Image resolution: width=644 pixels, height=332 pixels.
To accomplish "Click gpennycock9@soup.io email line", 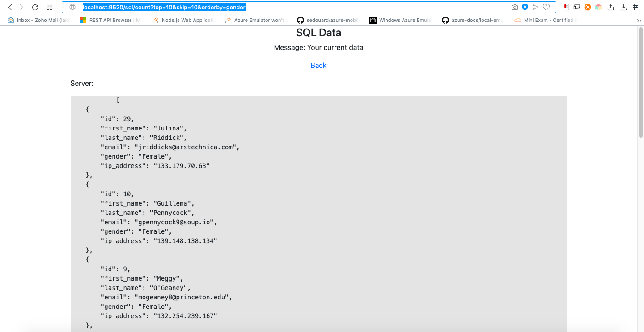I will [x=159, y=222].
